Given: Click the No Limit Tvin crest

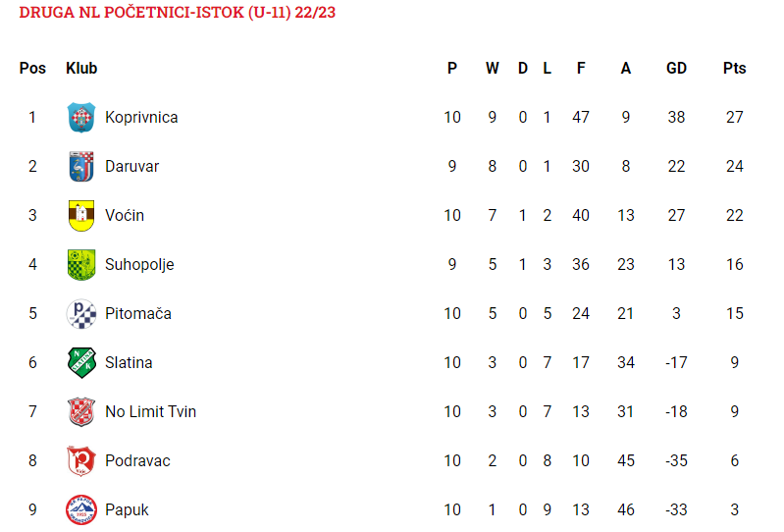Looking at the screenshot, I should click(81, 411).
